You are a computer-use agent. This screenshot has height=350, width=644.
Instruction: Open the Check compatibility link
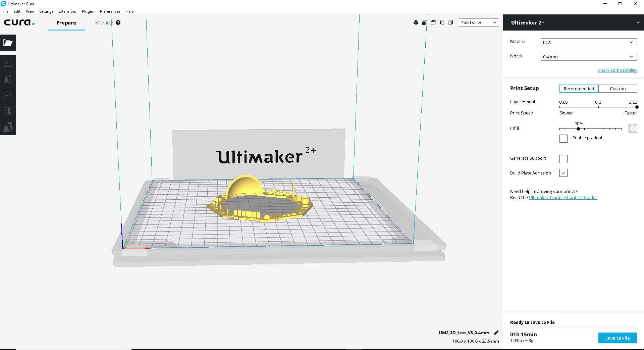(617, 70)
